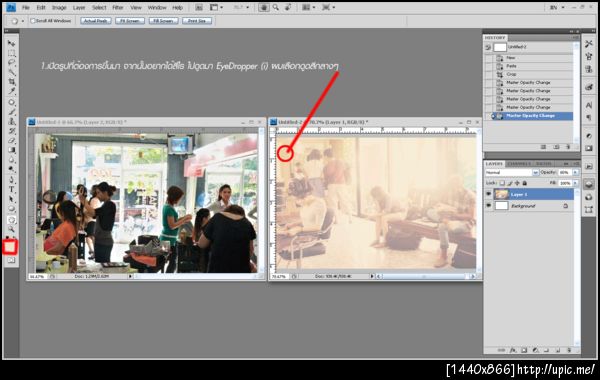Click the Add layer style fx icon

[x=513, y=350]
